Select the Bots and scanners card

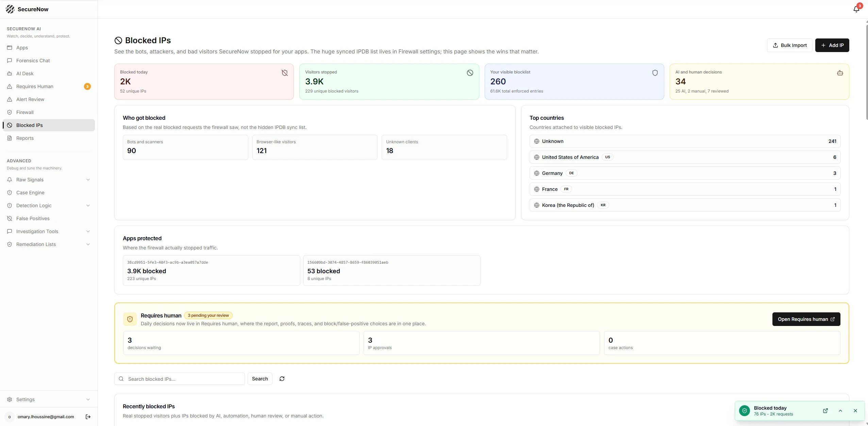tap(185, 147)
